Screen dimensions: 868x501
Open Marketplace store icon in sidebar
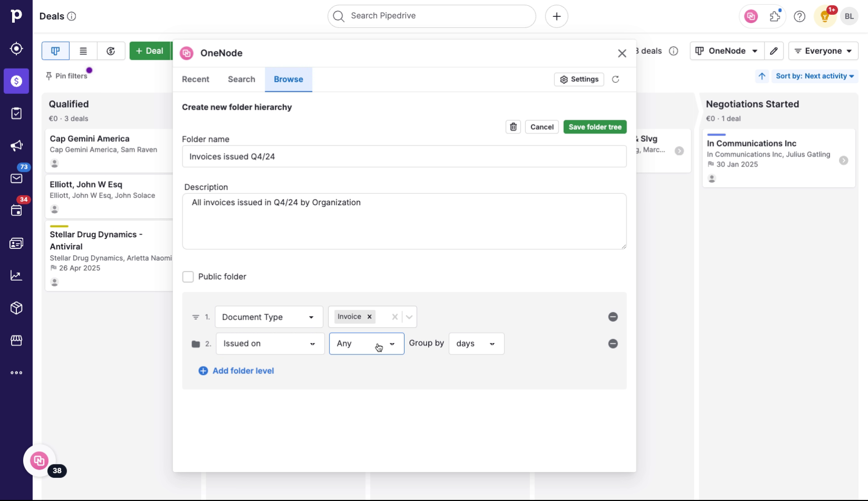coord(16,341)
